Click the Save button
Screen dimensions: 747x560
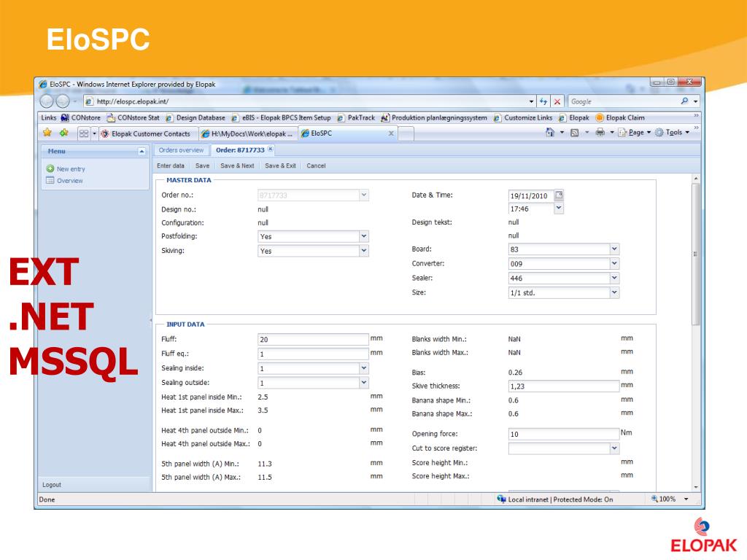pyautogui.click(x=203, y=166)
